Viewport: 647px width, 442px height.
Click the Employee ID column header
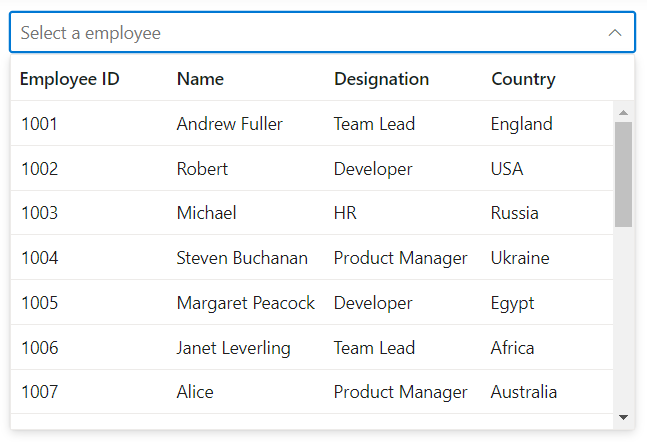[70, 79]
